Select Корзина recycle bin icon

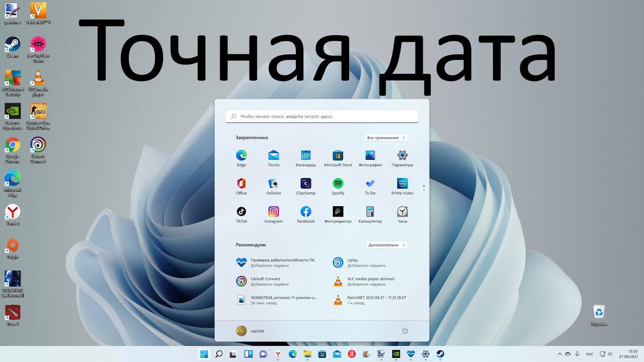pos(599,315)
